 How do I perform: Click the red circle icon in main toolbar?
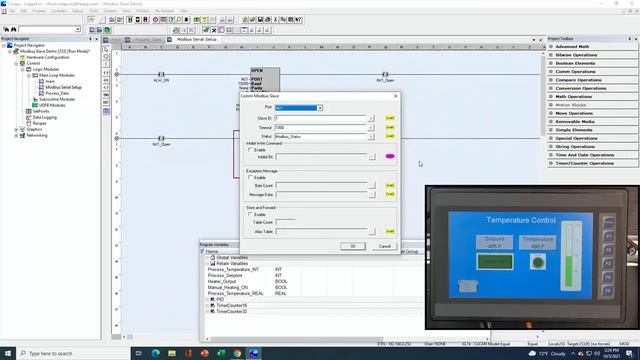click(156, 20)
